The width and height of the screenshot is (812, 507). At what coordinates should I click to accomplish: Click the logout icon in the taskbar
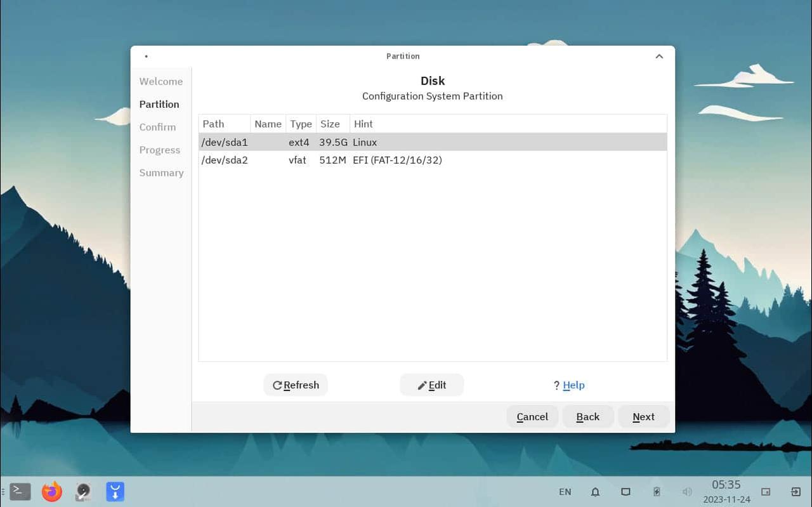point(796,492)
